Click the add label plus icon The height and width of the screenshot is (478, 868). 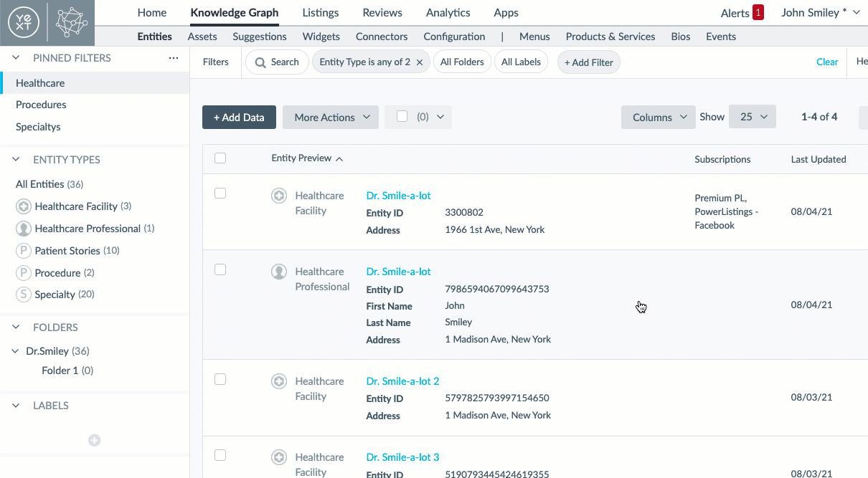[x=94, y=440]
